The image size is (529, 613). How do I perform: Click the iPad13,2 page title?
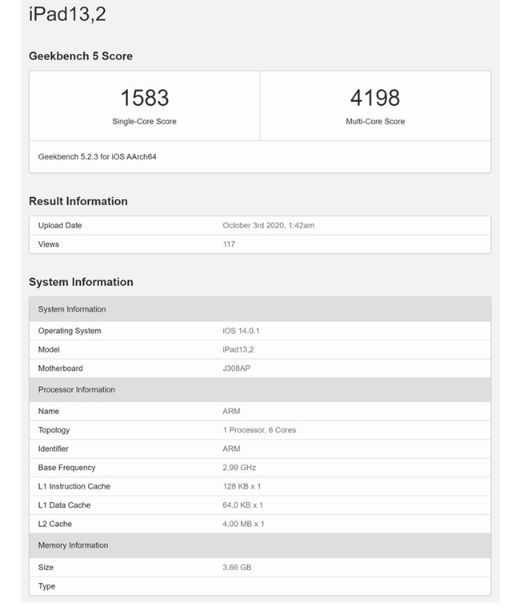tap(67, 14)
